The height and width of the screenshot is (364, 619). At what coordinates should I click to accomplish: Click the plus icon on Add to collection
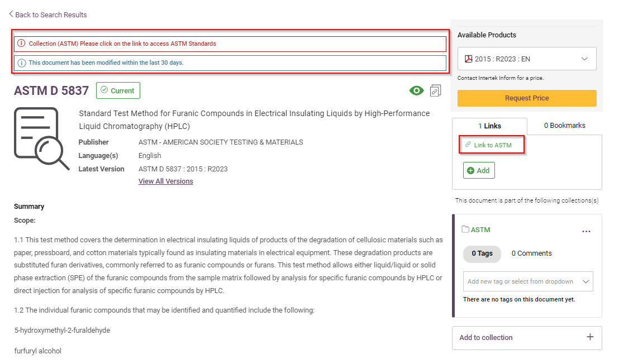[590, 337]
